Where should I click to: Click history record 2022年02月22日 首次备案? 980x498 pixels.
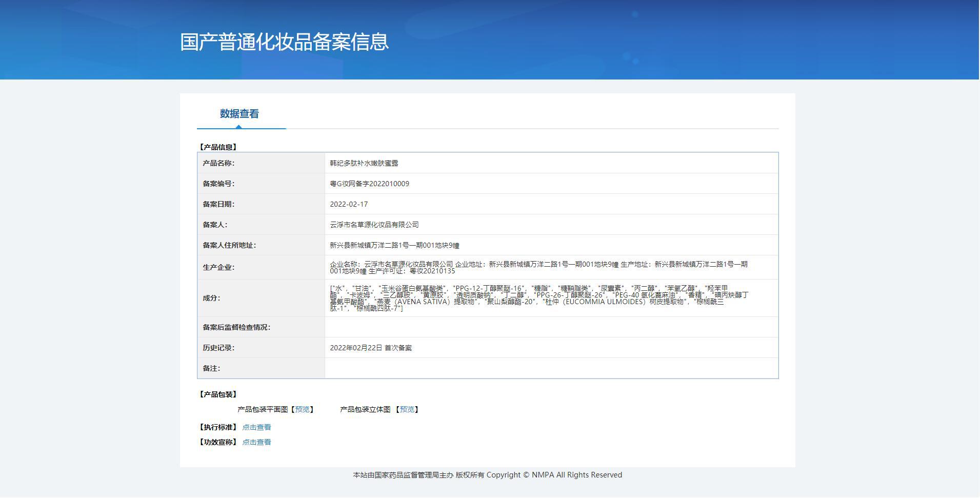[x=371, y=348]
